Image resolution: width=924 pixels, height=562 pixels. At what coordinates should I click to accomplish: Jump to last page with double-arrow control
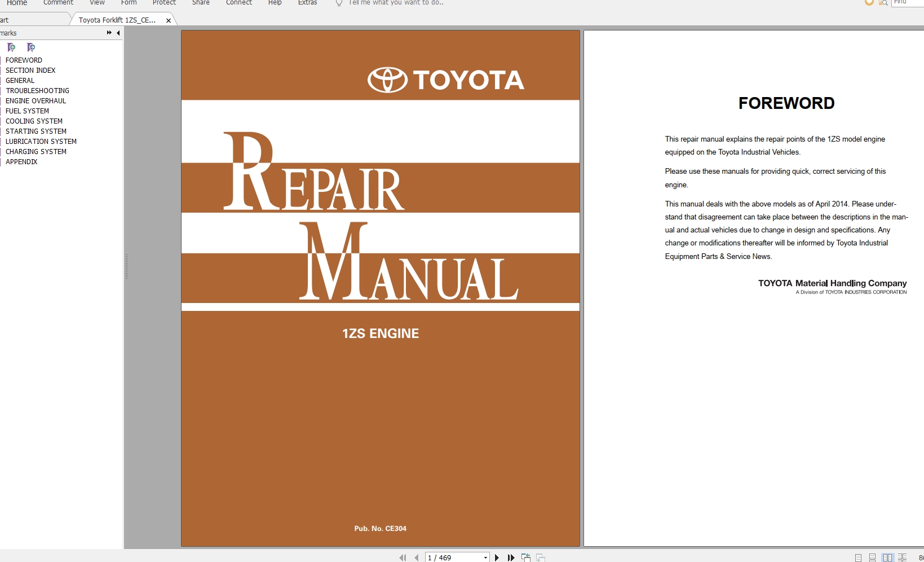click(510, 557)
